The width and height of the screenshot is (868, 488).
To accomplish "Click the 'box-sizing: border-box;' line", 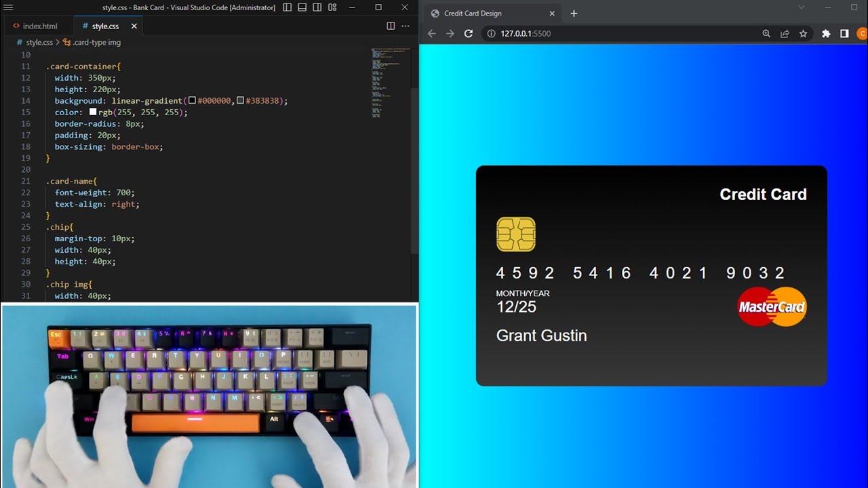I will click(x=108, y=146).
